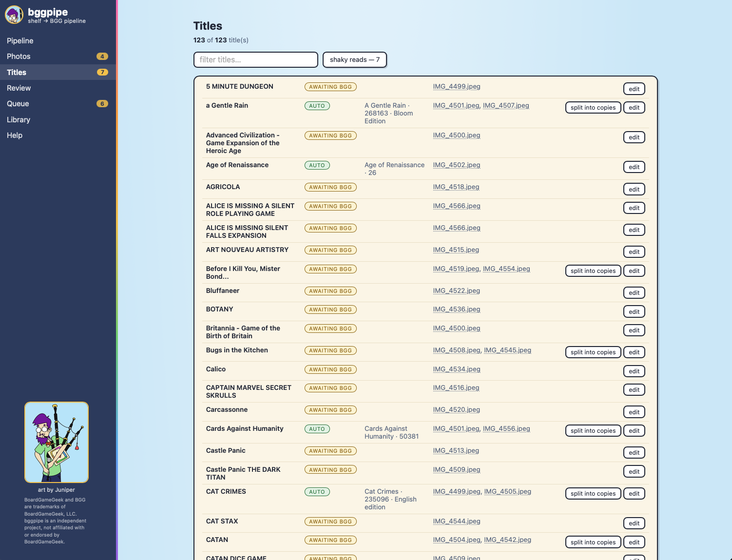Edit ALICE IS MISSING SILENT FALLS EXPANSION
Viewport: 732px width, 560px height.
(634, 230)
